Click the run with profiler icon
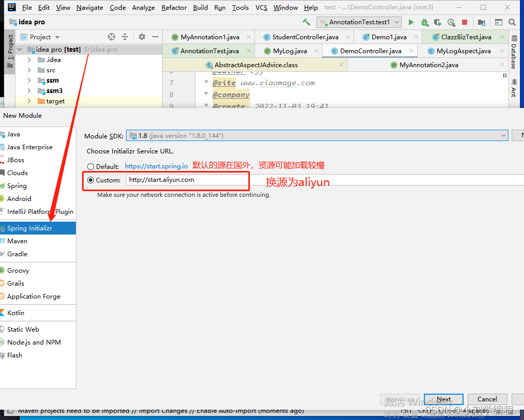 pos(451,22)
